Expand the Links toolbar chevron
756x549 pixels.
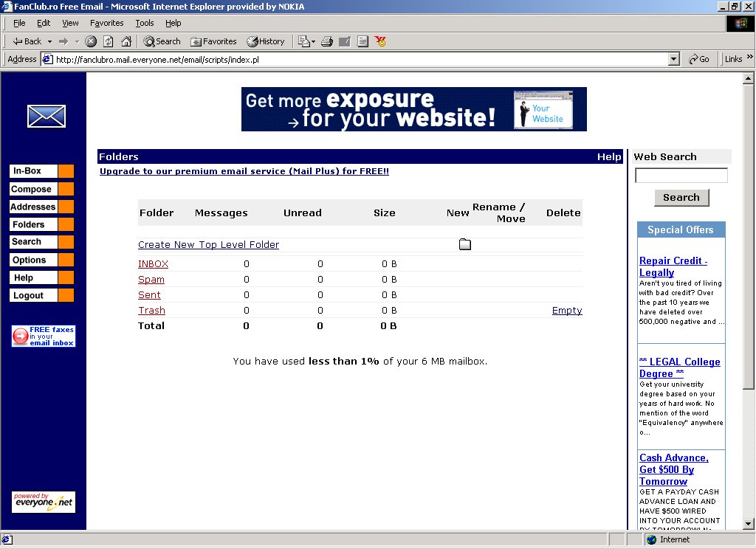coord(750,57)
